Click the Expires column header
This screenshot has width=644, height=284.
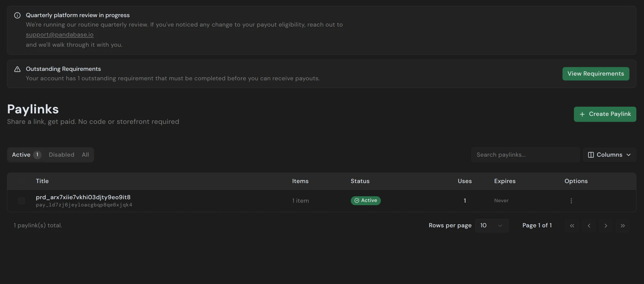pyautogui.click(x=505, y=181)
